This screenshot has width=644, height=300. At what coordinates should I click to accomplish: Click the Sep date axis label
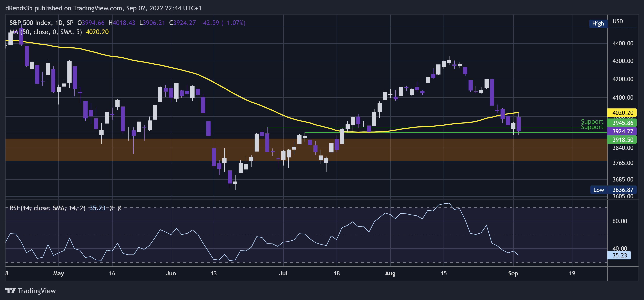pyautogui.click(x=513, y=274)
